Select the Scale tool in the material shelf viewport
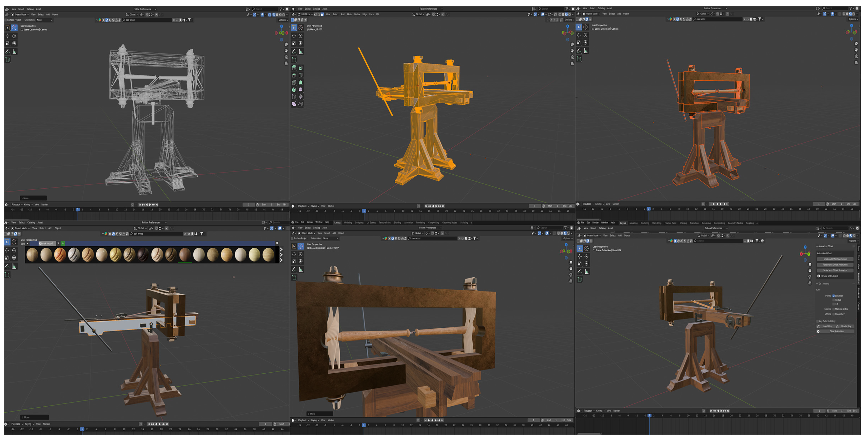The width and height of the screenshot is (868, 443). (7, 258)
